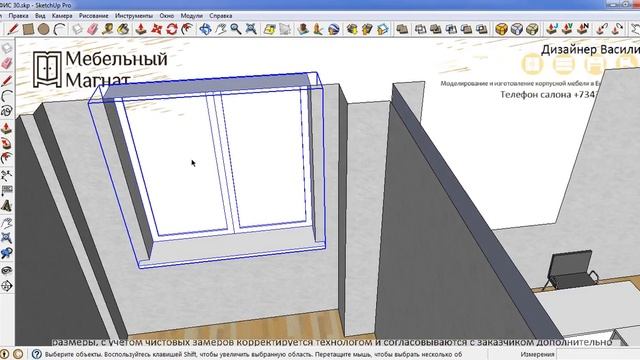Click the push/pull N plugin icon
Image resolution: width=640 pixels, height=360 pixels.
[x=583, y=29]
